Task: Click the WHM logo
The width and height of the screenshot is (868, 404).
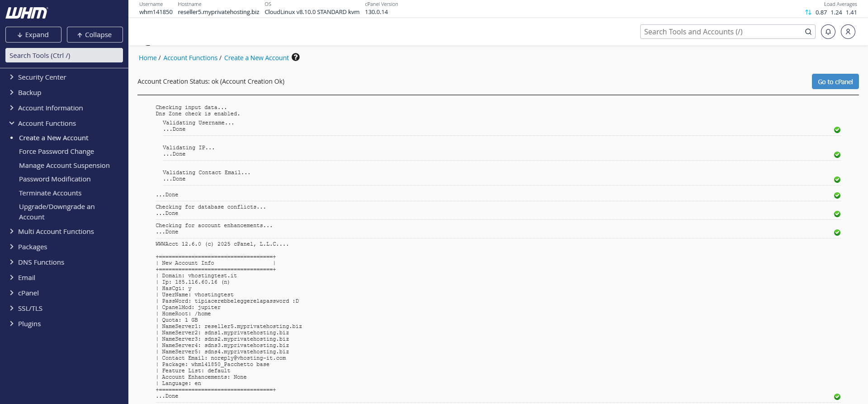Action: pos(27,13)
